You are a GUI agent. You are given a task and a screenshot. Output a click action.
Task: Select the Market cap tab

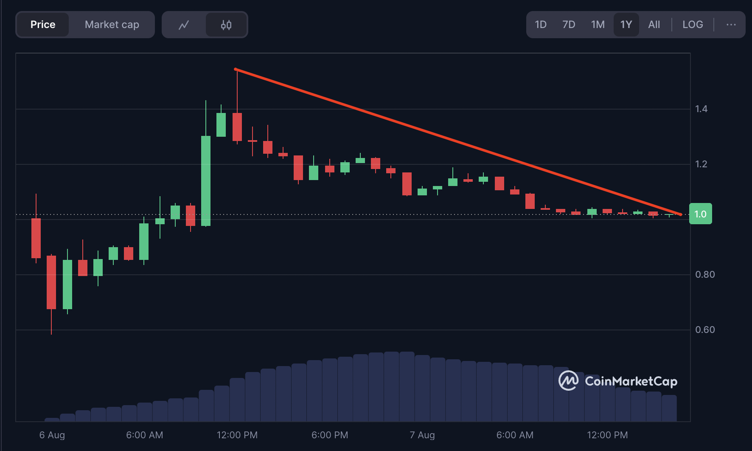pyautogui.click(x=112, y=25)
